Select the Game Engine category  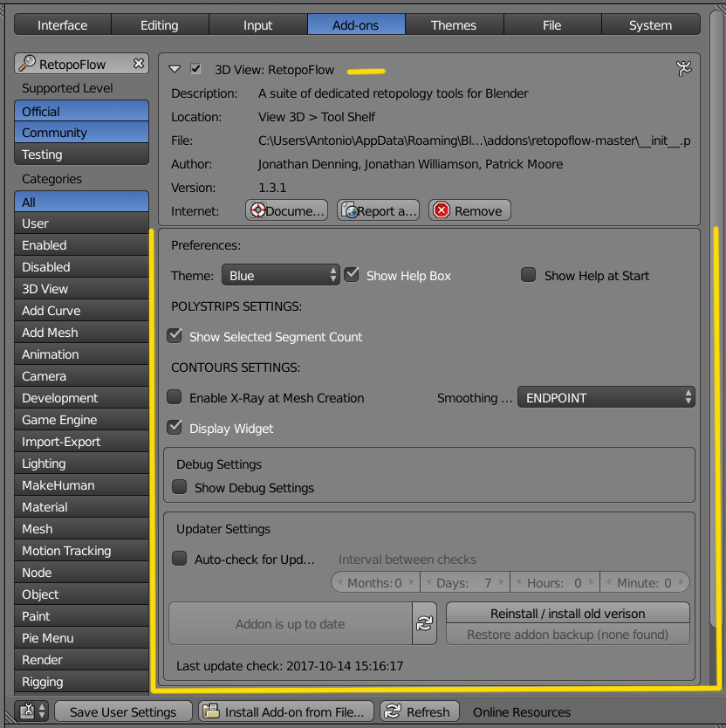coord(81,420)
